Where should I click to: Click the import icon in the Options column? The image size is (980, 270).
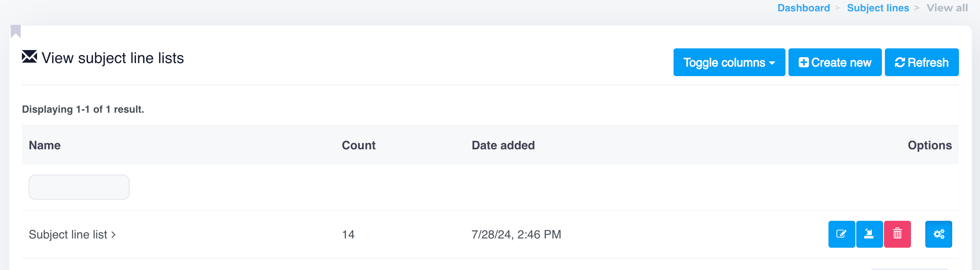(x=869, y=234)
